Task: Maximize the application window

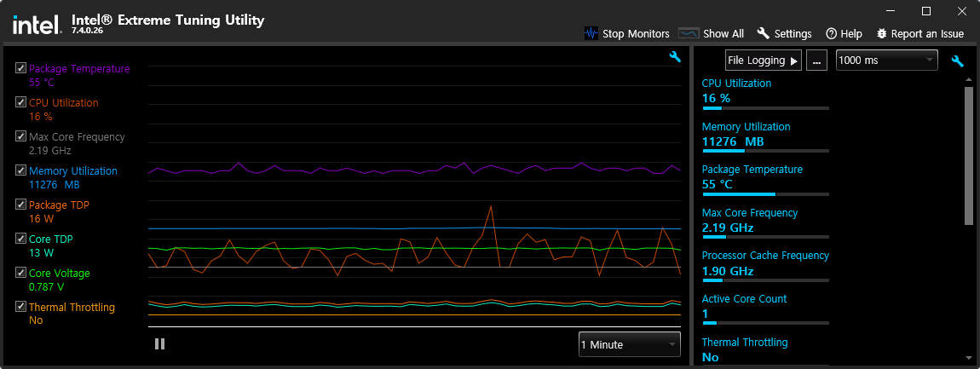Action: coord(927,10)
